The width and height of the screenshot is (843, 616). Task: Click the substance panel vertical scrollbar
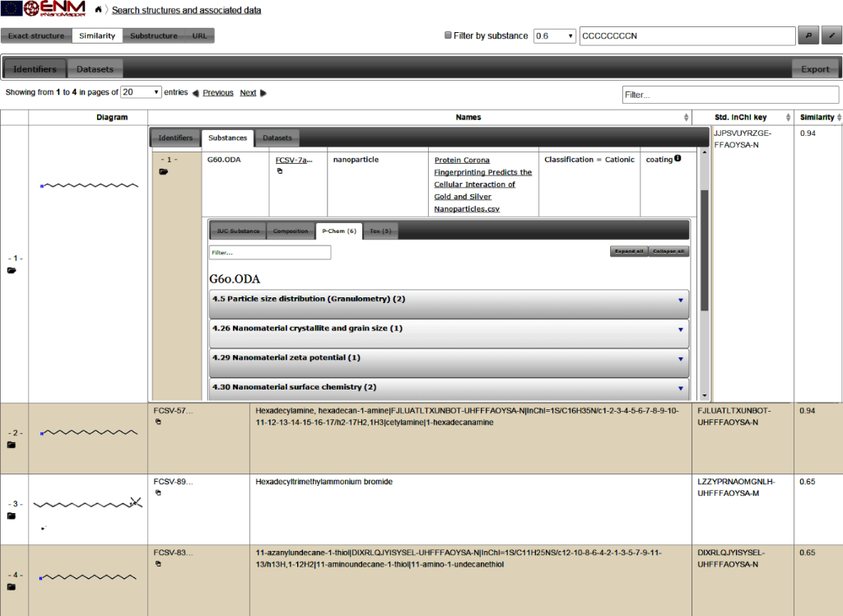pos(704,247)
